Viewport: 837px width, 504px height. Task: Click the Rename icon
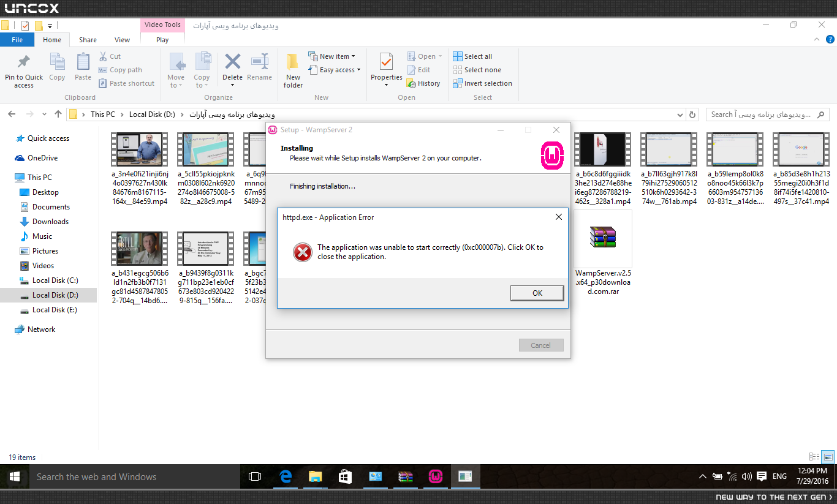pos(260,61)
